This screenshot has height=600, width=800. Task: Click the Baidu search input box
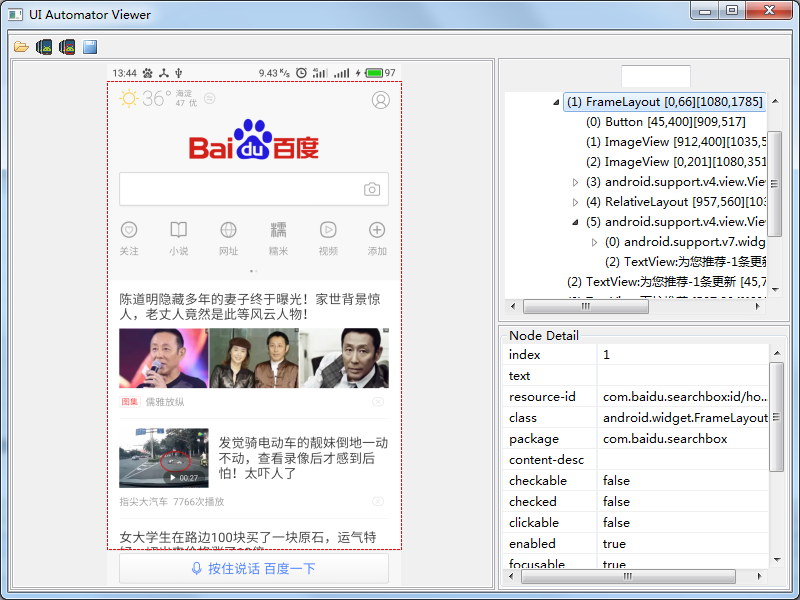point(254,189)
